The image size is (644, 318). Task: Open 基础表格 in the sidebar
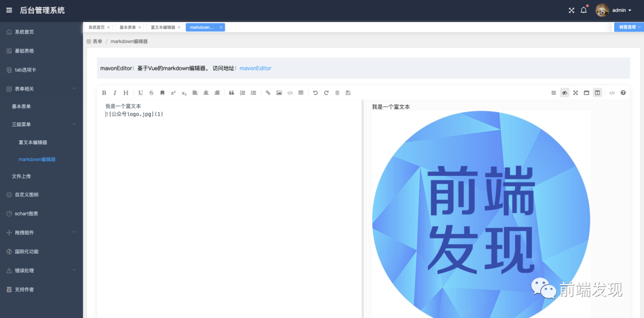point(41,51)
